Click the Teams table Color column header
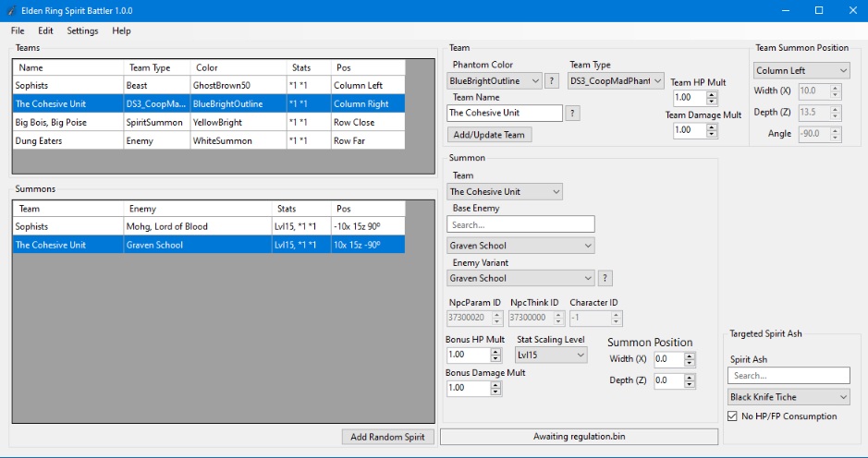Viewport: 868px width, 458px height. tap(238, 67)
